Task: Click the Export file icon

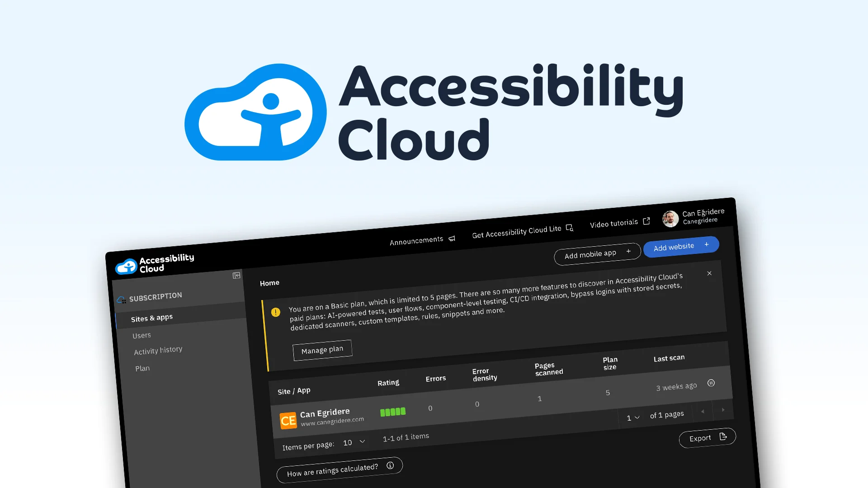Action: pyautogui.click(x=723, y=436)
